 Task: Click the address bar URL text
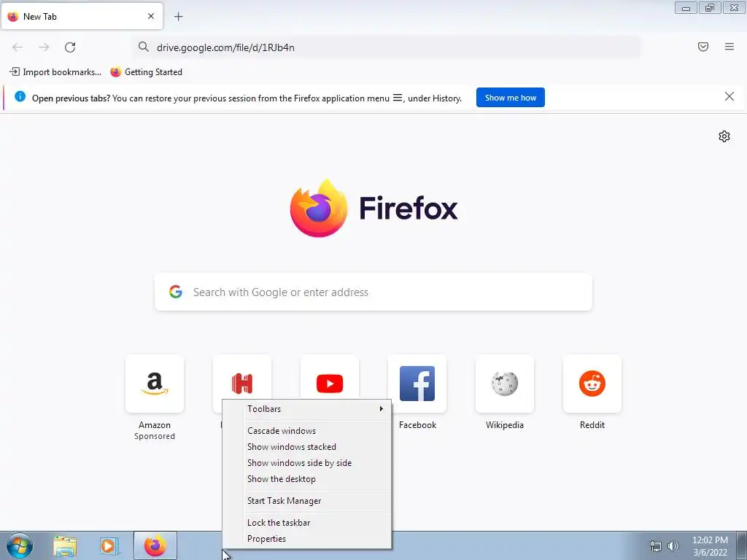coord(225,47)
